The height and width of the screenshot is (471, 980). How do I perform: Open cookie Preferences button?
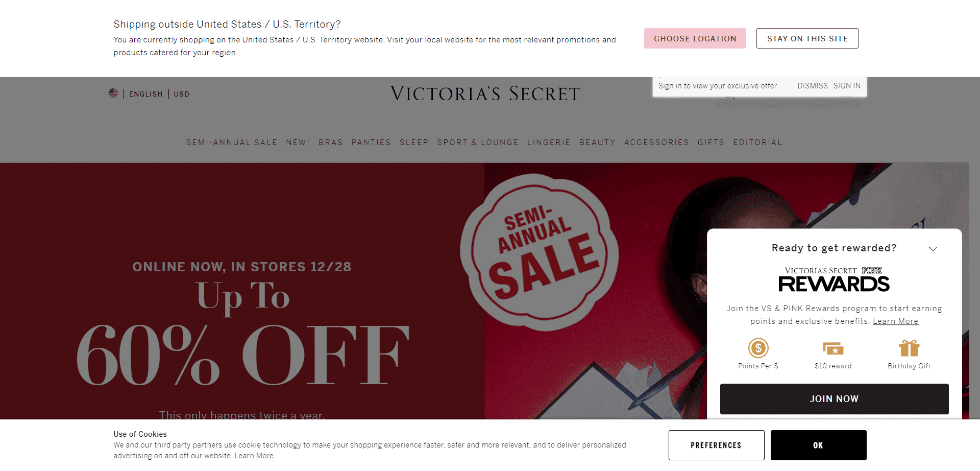click(x=717, y=445)
